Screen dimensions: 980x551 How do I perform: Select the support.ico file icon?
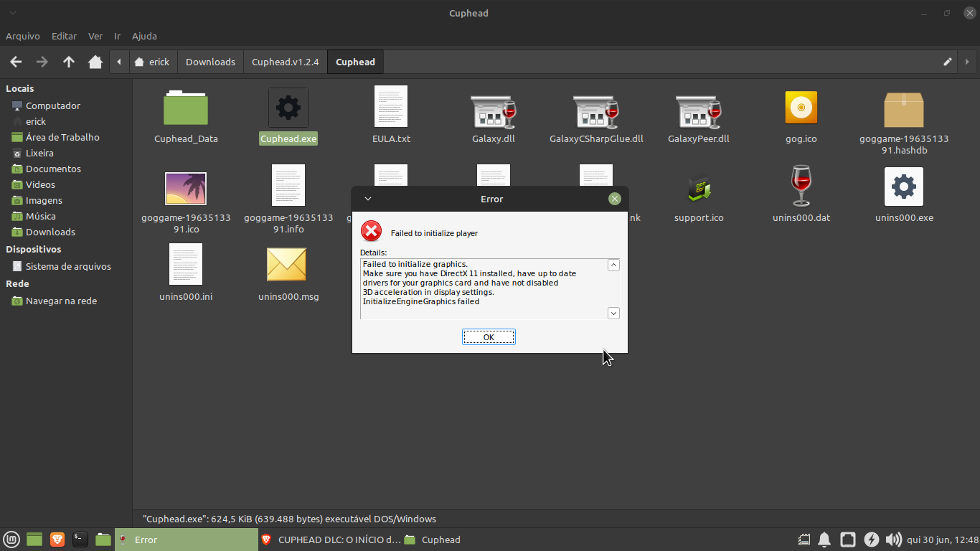tap(699, 189)
